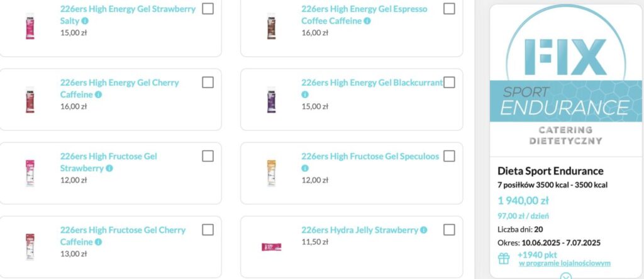Tick checkbox for High Energy Gel Strawberry Salty
The image size is (644, 279).
coord(208,9)
